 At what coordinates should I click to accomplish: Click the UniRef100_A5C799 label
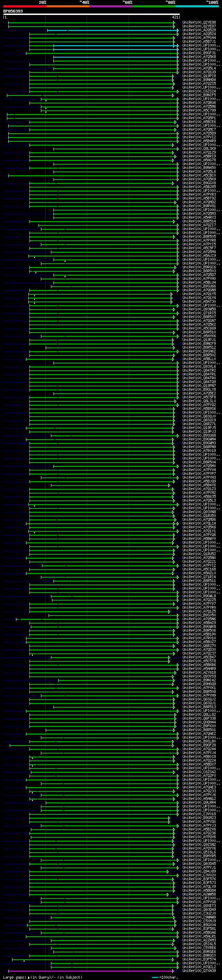click(x=199, y=110)
